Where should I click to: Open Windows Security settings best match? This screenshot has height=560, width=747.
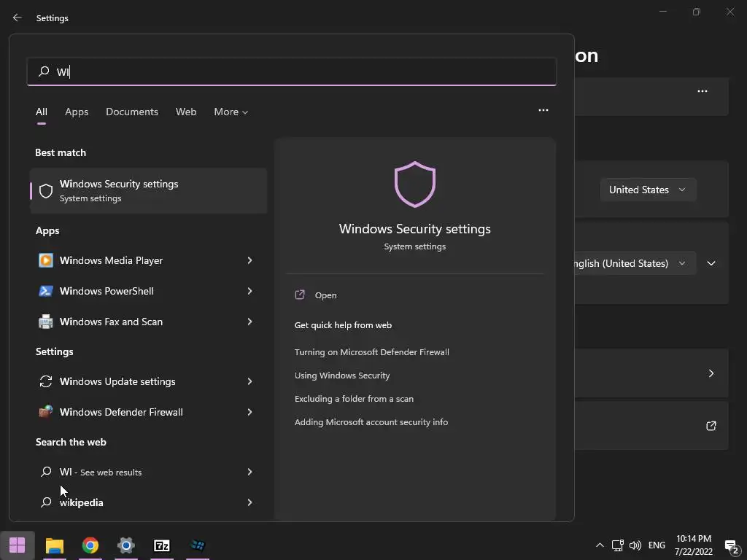coord(148,190)
